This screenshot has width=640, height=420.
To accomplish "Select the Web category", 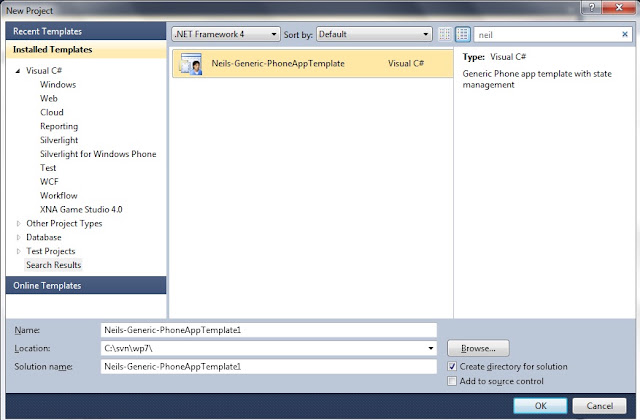I will (x=49, y=98).
